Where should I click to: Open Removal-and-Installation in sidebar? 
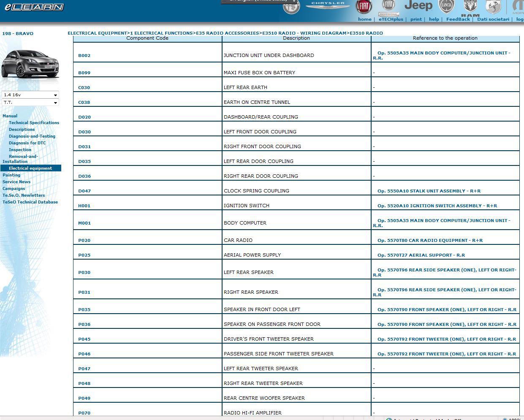pos(20,159)
